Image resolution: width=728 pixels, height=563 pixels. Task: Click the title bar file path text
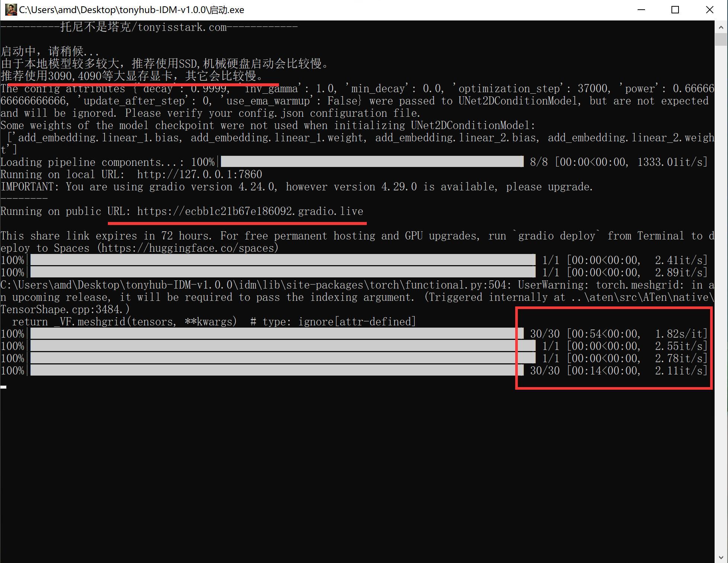tap(132, 10)
